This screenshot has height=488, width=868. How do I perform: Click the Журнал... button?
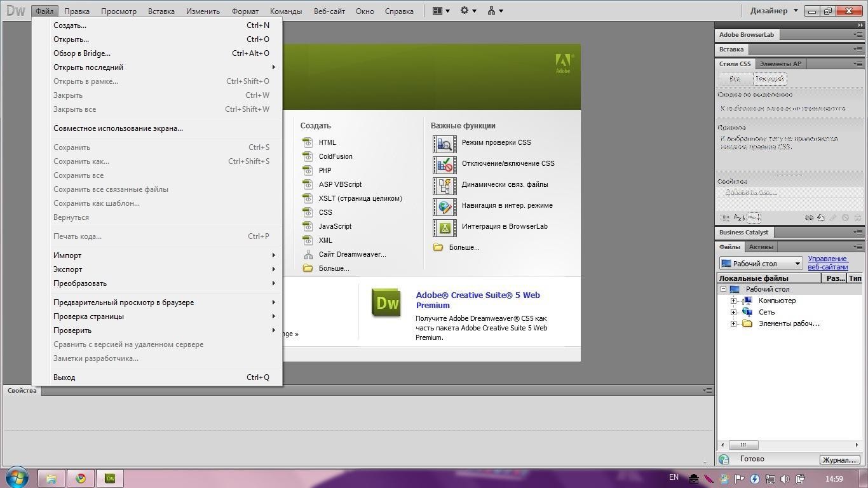pyautogui.click(x=839, y=460)
